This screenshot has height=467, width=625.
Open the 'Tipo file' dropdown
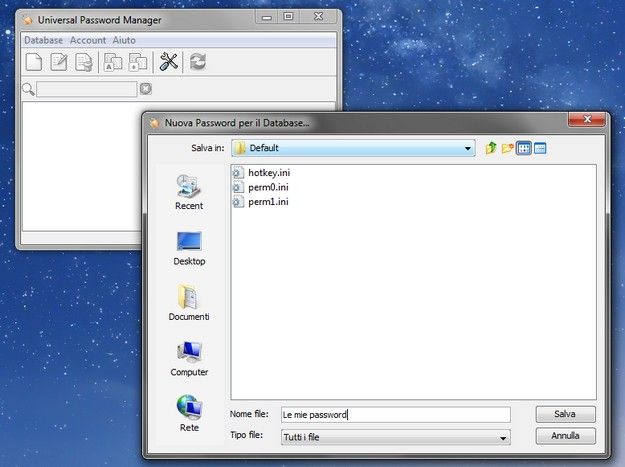tap(503, 437)
